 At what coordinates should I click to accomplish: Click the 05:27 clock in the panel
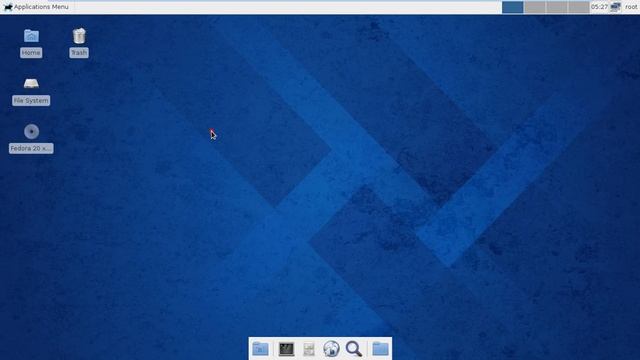coord(599,7)
